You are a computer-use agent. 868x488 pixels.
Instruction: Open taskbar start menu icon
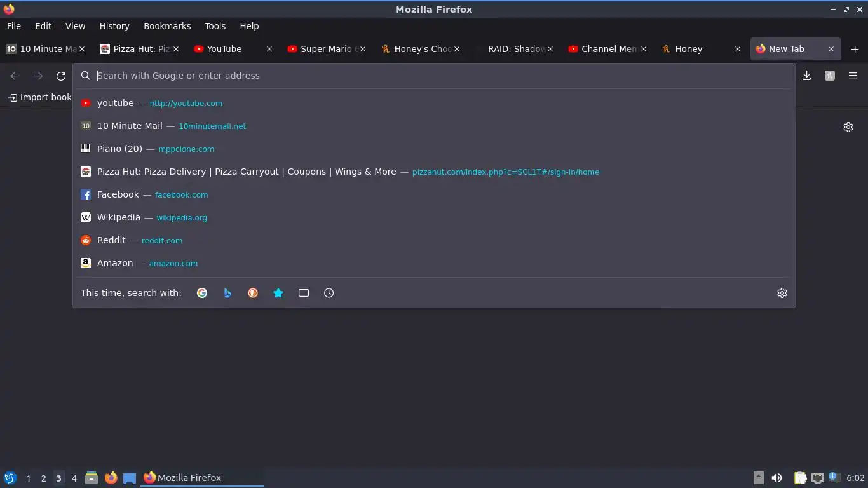pyautogui.click(x=10, y=478)
